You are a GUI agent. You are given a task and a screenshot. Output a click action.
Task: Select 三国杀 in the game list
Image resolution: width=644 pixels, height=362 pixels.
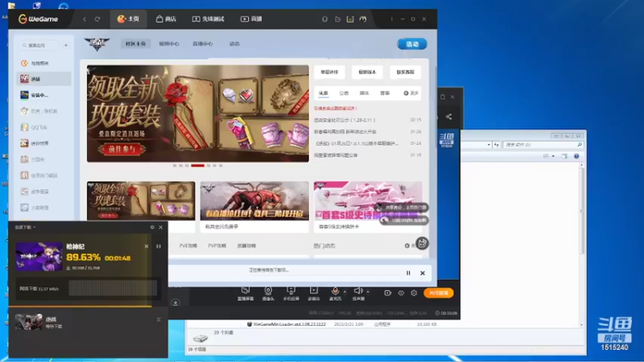coord(43,159)
